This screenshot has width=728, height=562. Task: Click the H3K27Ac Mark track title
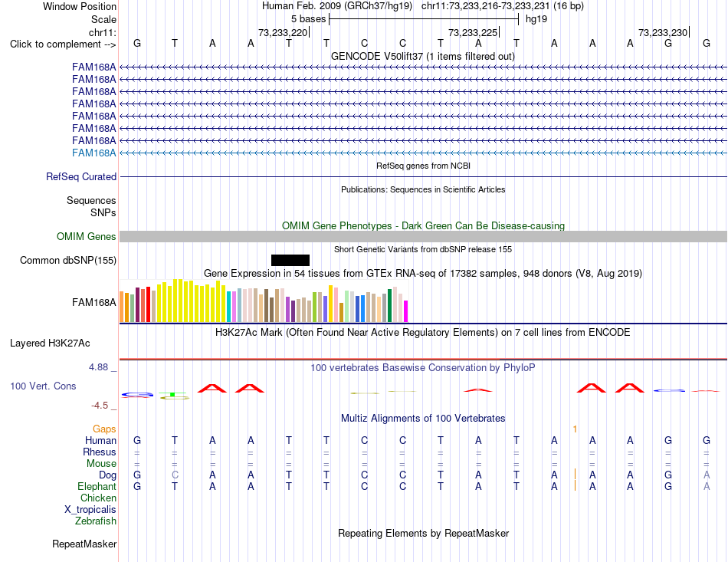tap(423, 333)
